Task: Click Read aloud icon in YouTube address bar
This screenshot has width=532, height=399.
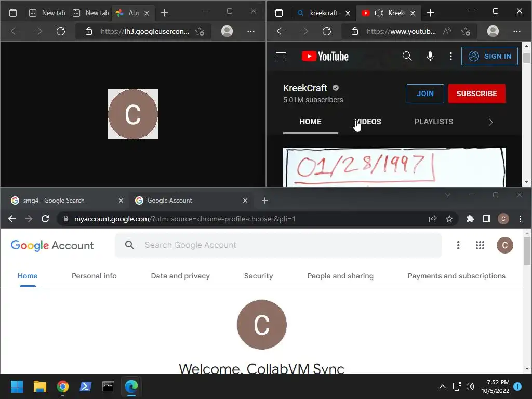Action: click(447, 31)
